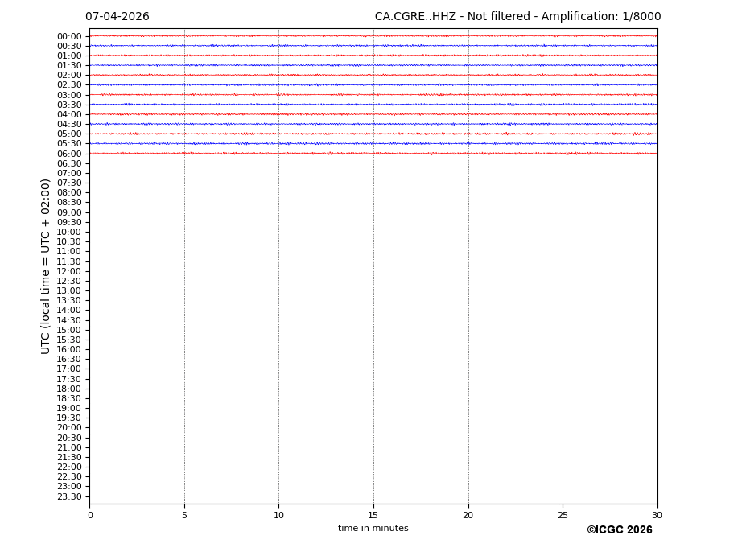746x560 pixels.
Task: Click the 30 tick on the minutes axis
Action: click(x=657, y=515)
